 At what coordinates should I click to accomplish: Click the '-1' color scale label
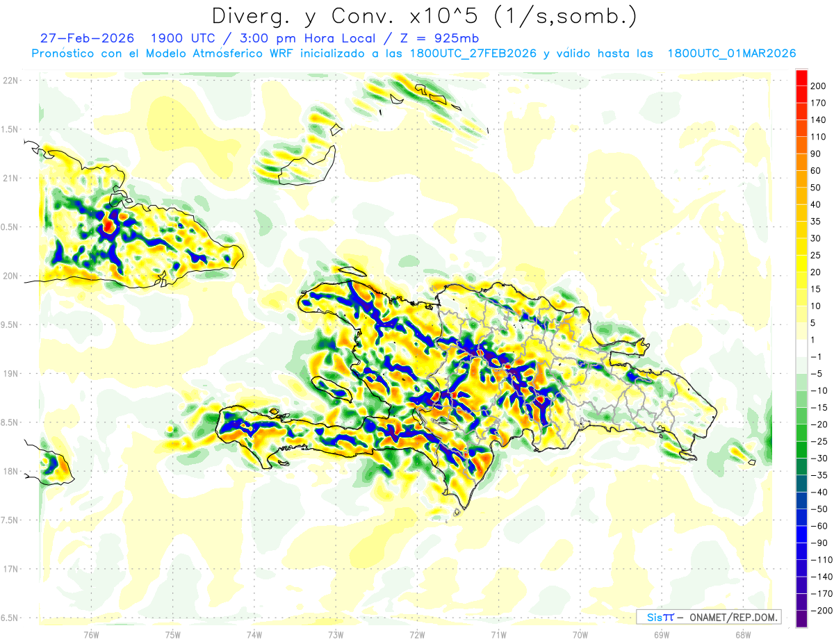pos(816,356)
